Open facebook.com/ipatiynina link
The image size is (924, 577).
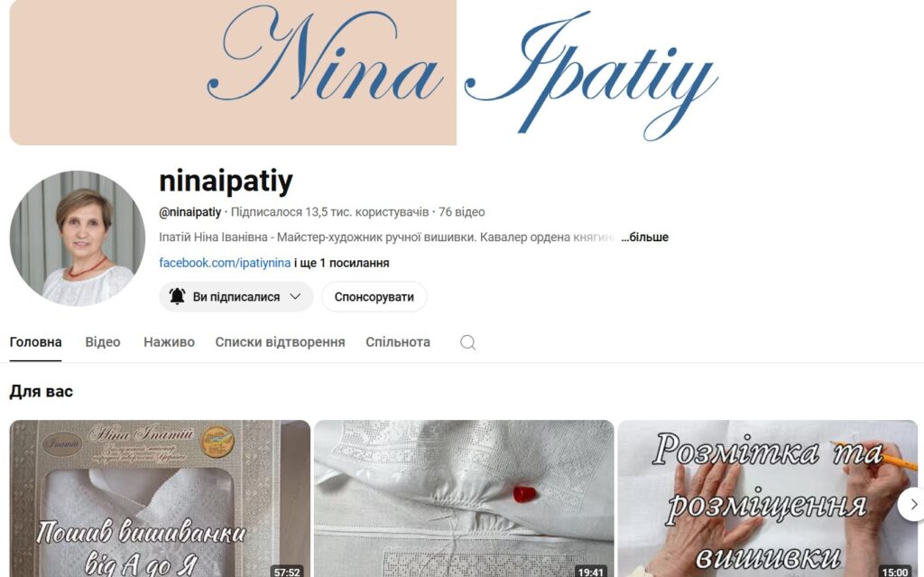click(225, 263)
